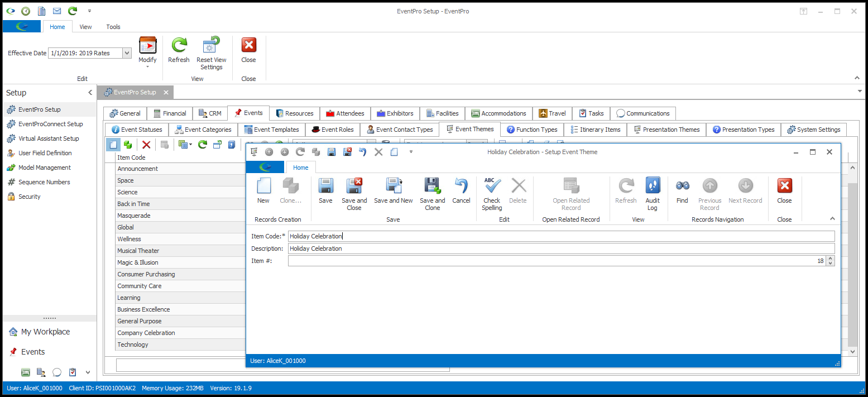Expand the Modify button dropdown arrow
Viewport: 868px width, 397px height.
(147, 67)
